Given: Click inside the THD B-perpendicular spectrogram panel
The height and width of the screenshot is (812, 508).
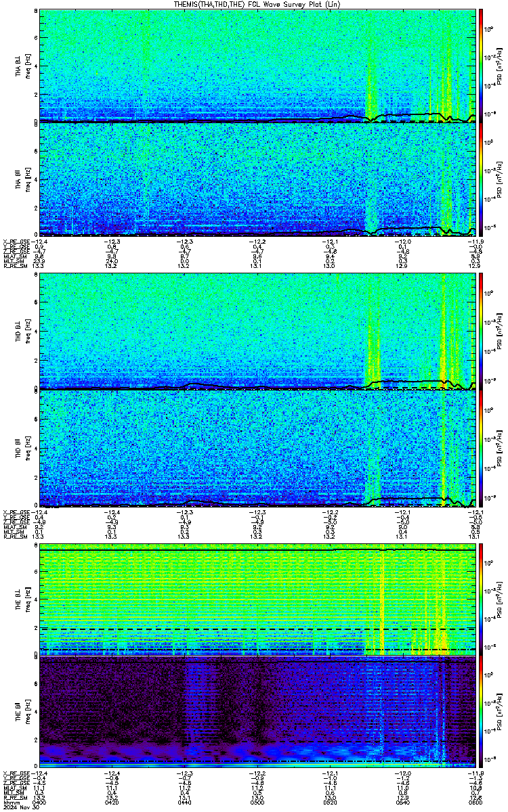Looking at the screenshot, I should click(257, 333).
